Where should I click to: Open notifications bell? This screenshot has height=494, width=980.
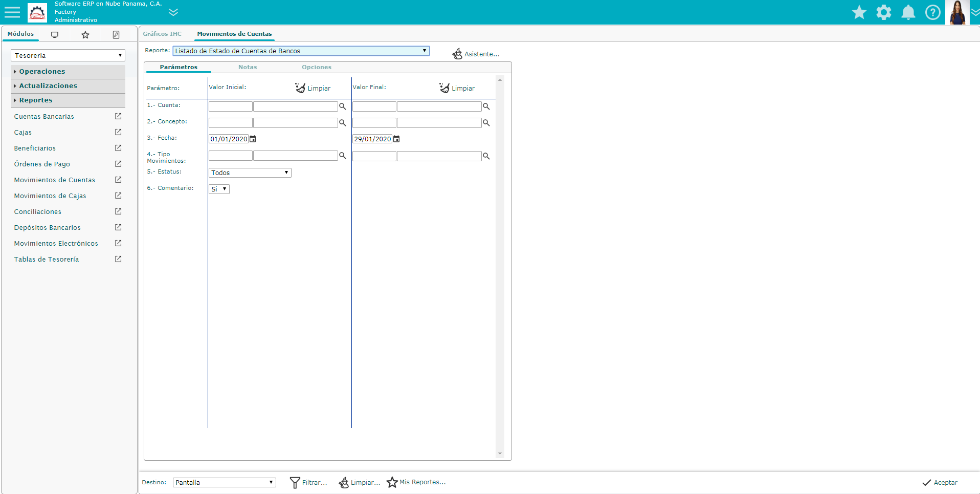(x=908, y=12)
